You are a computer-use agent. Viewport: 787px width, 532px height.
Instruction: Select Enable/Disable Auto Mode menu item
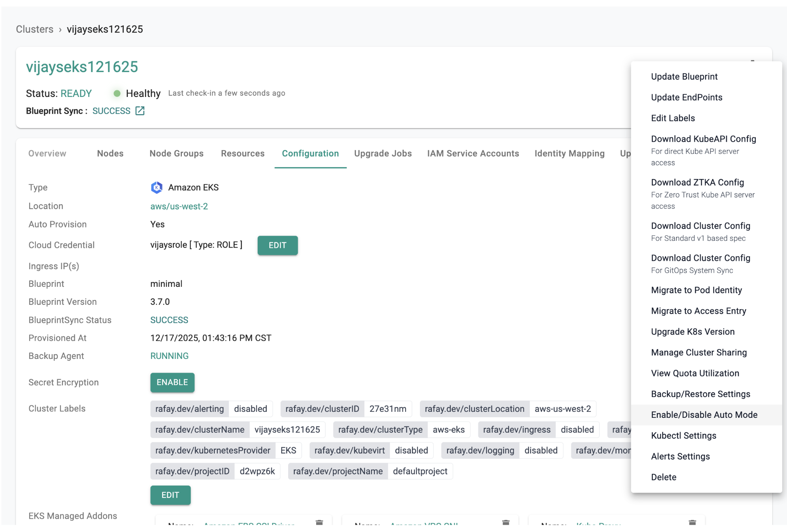[x=704, y=415]
